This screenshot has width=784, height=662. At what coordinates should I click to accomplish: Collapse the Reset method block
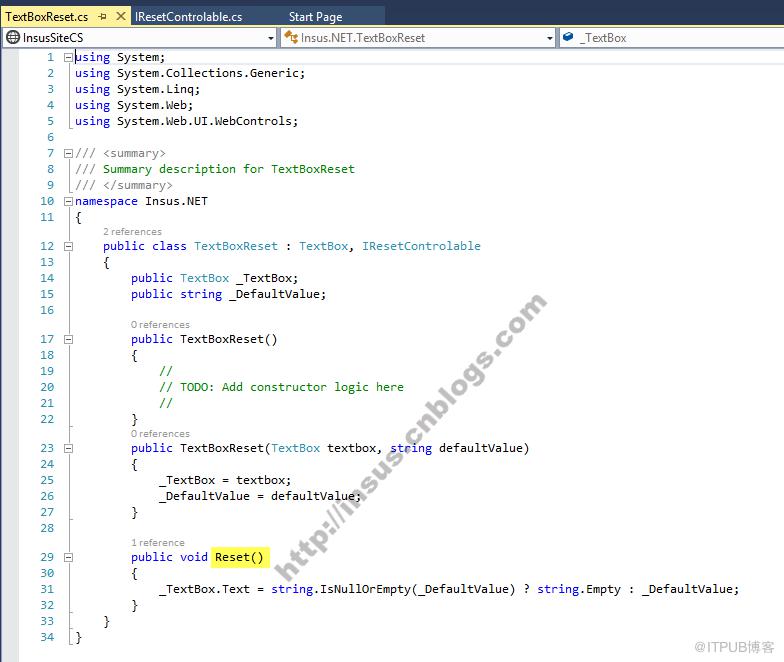[68, 558]
